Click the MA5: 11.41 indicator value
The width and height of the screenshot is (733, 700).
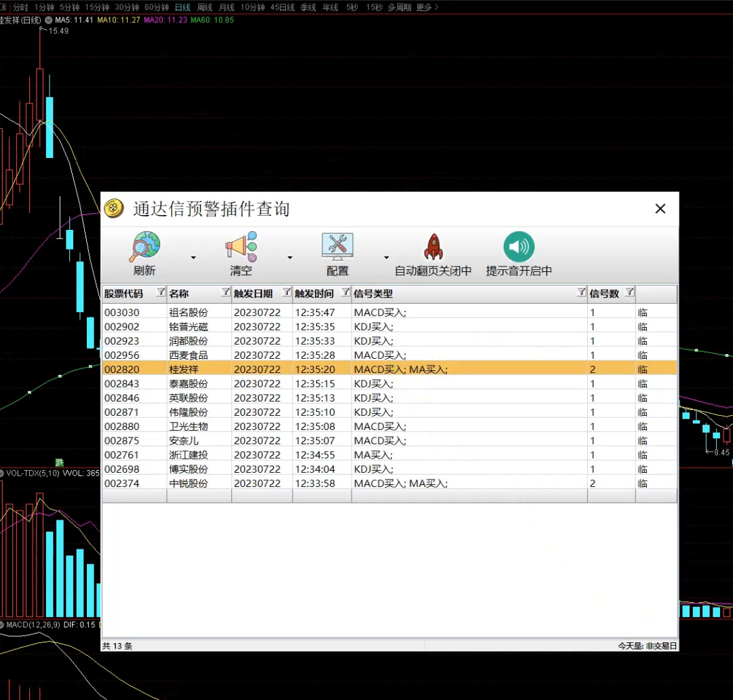pos(74,20)
